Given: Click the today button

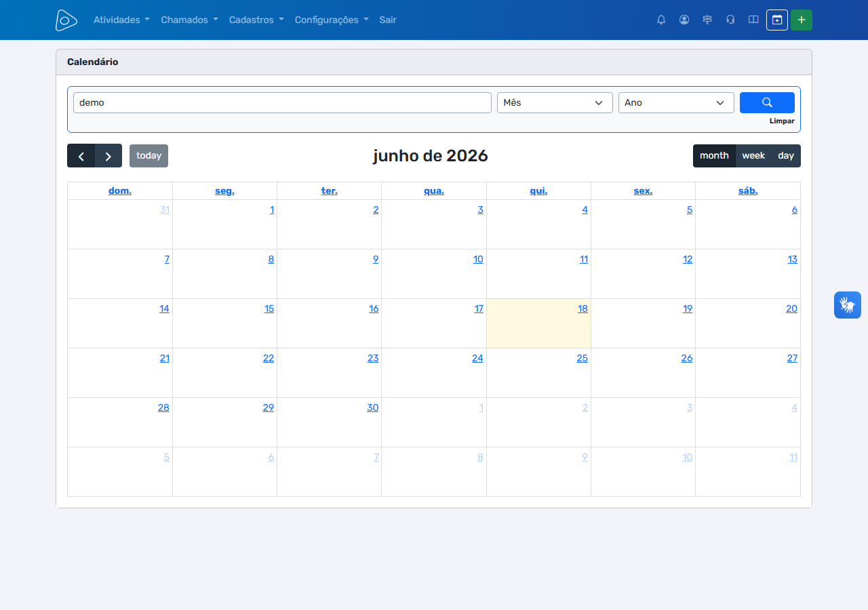Looking at the screenshot, I should [x=149, y=156].
